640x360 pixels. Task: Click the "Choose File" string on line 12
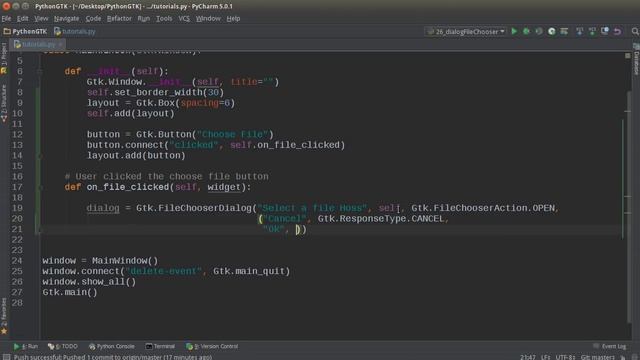233,134
